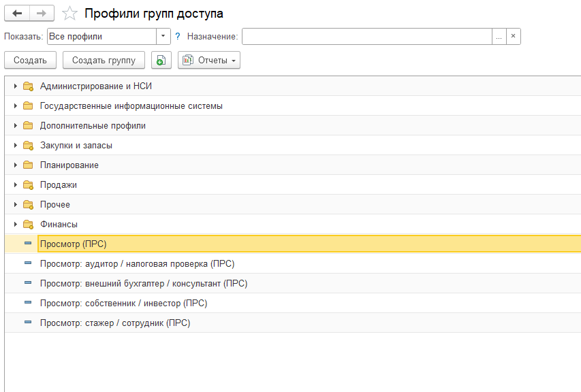
Task: Click the Прочее folder icon
Action: click(x=28, y=205)
